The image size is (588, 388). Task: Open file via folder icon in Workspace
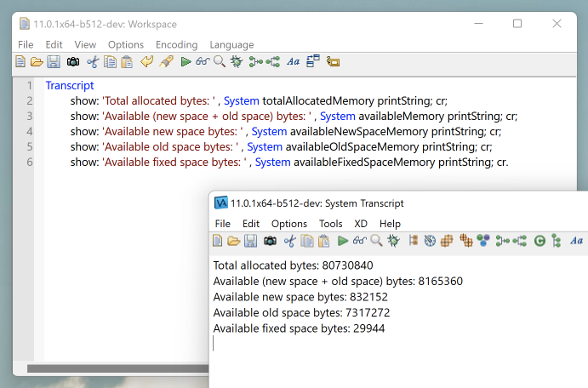[x=37, y=61]
